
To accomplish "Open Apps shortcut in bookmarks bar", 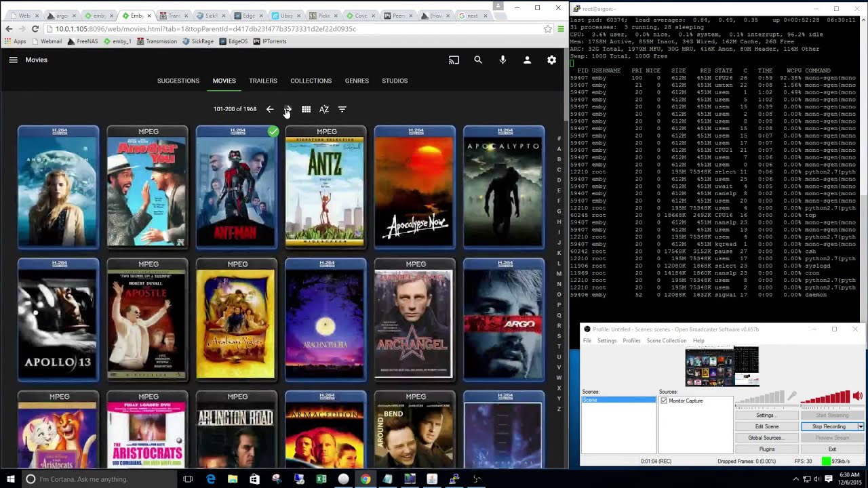I will click(15, 41).
